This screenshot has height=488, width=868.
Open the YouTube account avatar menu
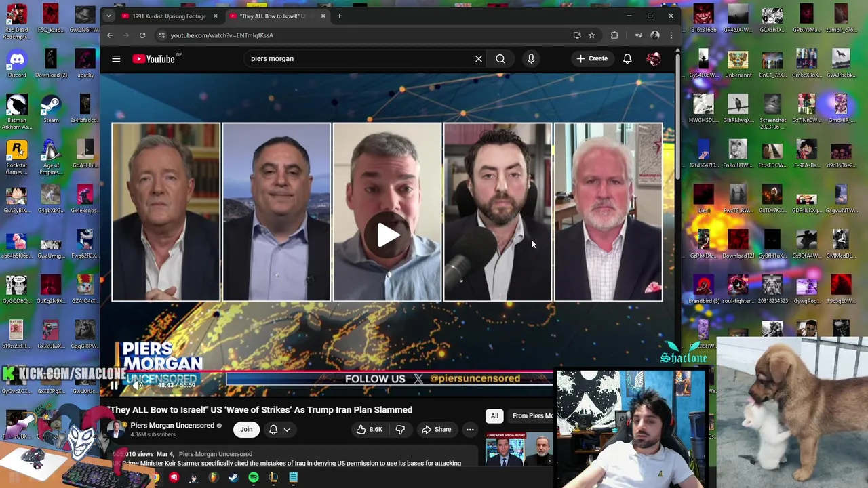click(654, 59)
